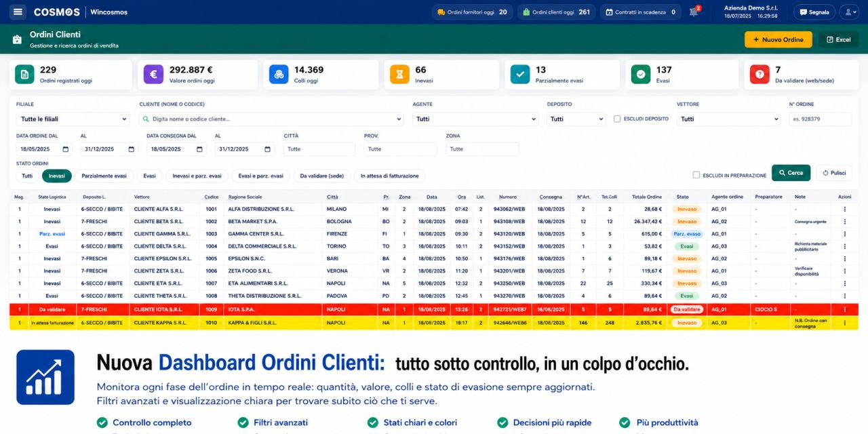Open the Deposito dropdown

pos(576,119)
